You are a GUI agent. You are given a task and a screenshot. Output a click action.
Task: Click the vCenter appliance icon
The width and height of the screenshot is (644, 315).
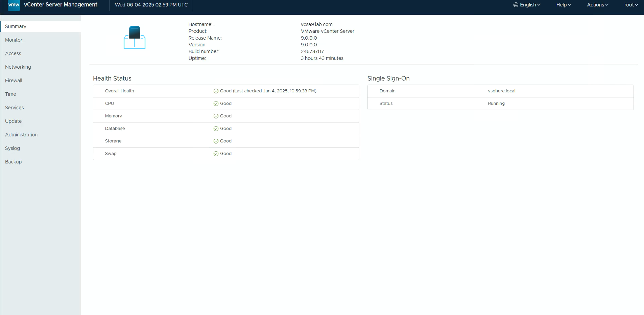[135, 37]
